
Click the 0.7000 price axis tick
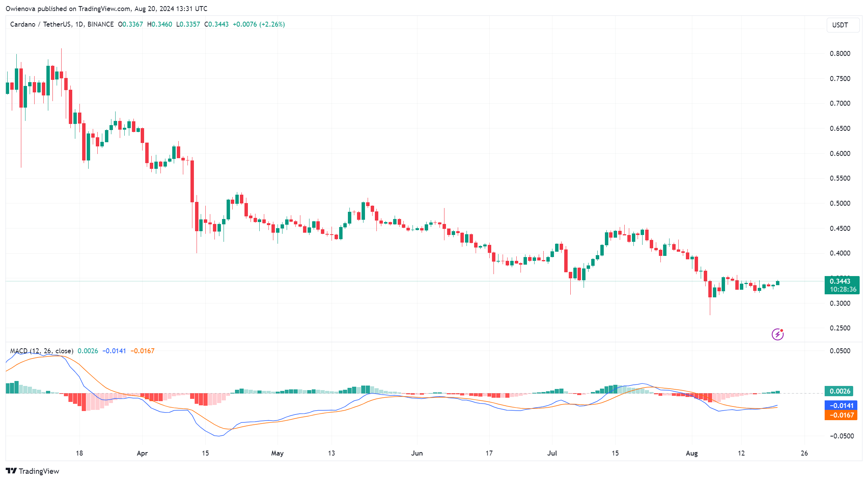(x=840, y=103)
